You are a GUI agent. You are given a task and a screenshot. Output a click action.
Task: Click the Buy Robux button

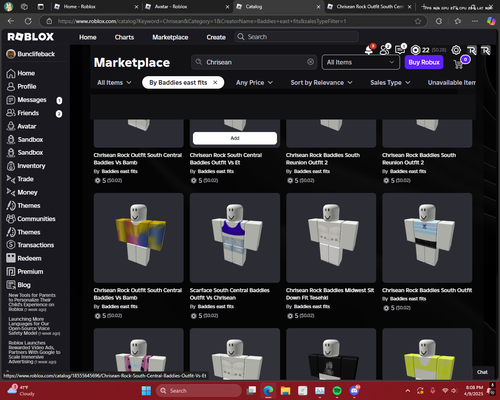(x=424, y=62)
